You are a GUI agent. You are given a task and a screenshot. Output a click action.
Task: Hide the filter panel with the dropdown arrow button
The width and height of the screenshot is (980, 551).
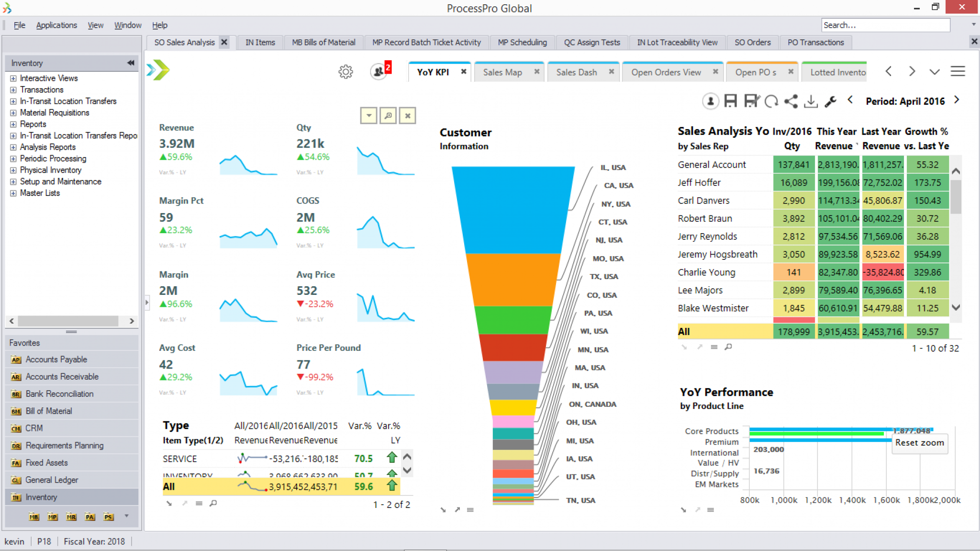[x=368, y=115]
